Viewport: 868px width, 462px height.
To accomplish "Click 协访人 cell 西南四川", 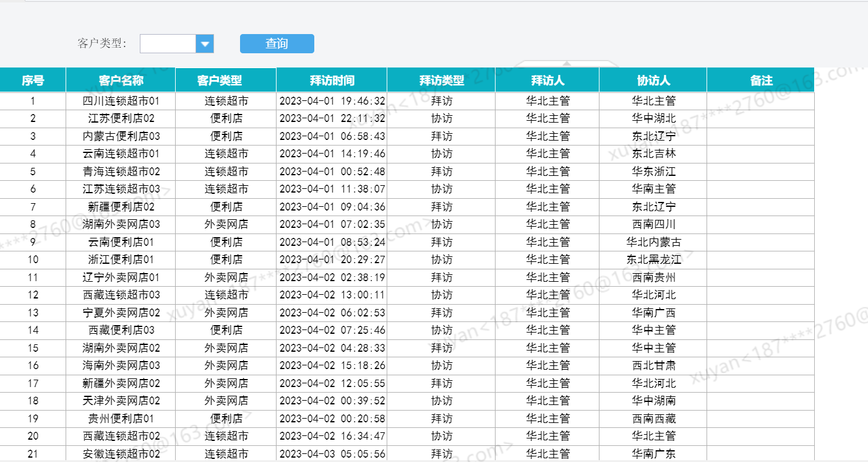I will pos(653,224).
